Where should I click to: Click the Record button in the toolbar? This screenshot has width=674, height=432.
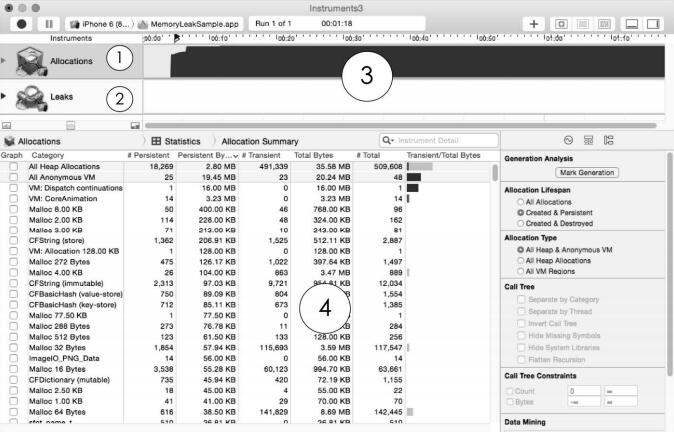point(19,22)
